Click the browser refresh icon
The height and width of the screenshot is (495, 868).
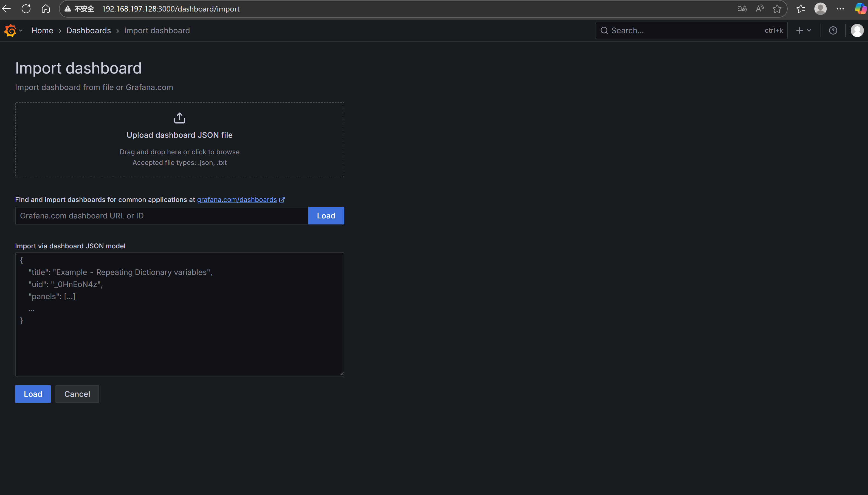26,9
